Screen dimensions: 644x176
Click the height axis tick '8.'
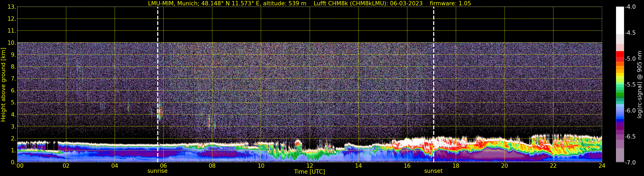pos(13,67)
